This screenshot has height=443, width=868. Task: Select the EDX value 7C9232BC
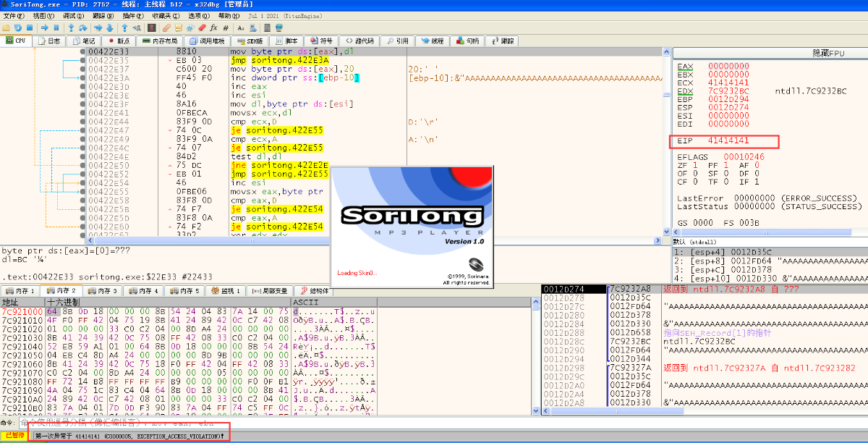(728, 90)
